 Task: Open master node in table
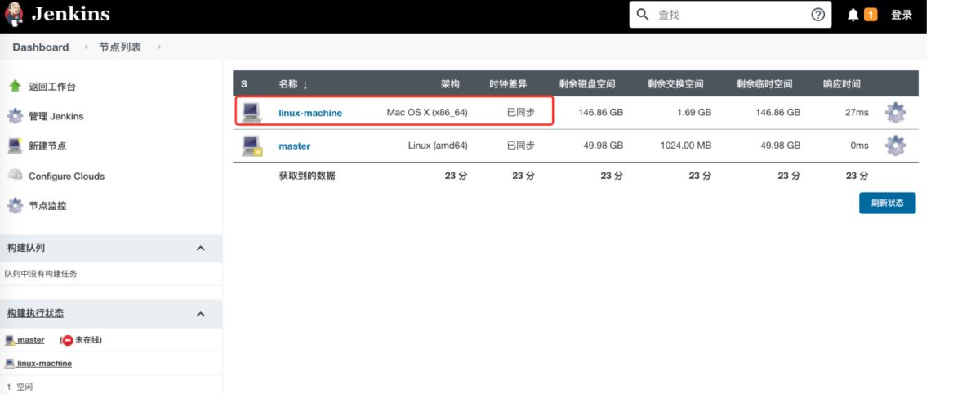click(x=295, y=146)
